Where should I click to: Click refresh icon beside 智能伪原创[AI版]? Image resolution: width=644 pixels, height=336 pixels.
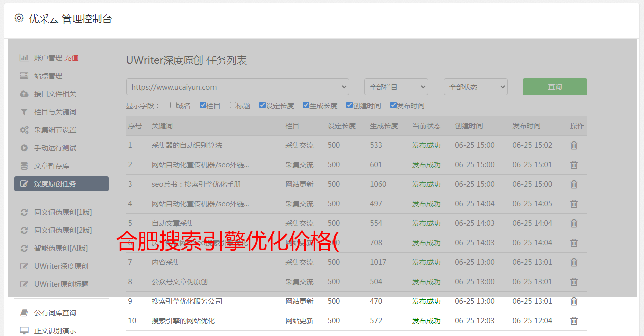tap(24, 248)
